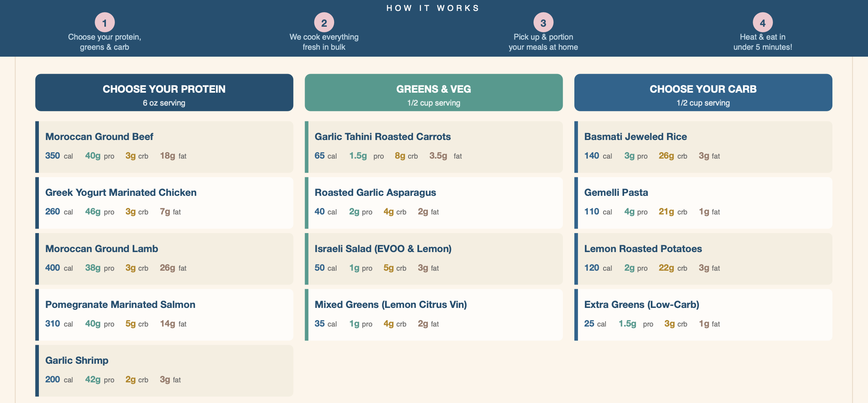Choose Roasted Garlic Asparagus
Screen dimensions: 868x403
coord(434,203)
